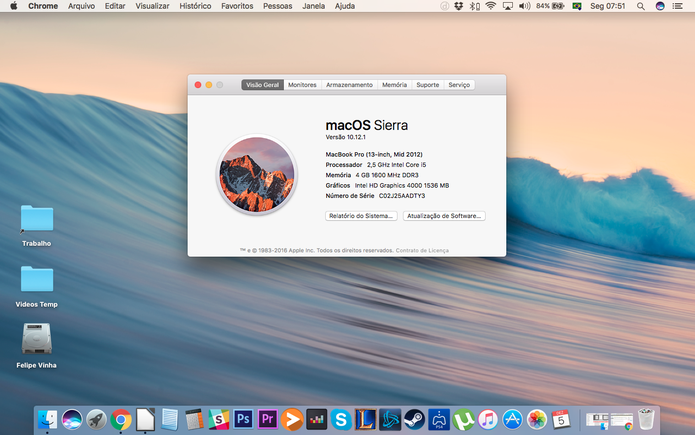Close the About This Mac window
The width and height of the screenshot is (695, 435).
point(198,85)
